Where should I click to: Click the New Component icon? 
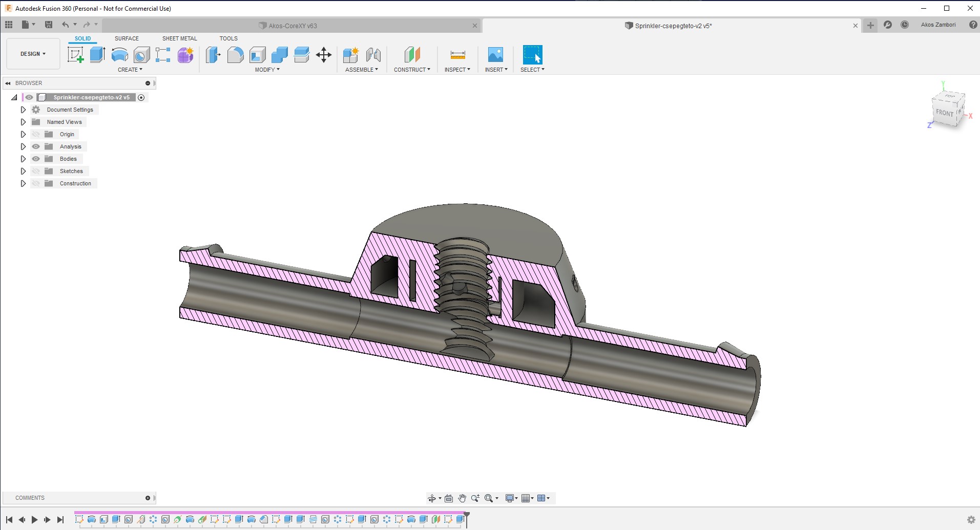click(351, 55)
